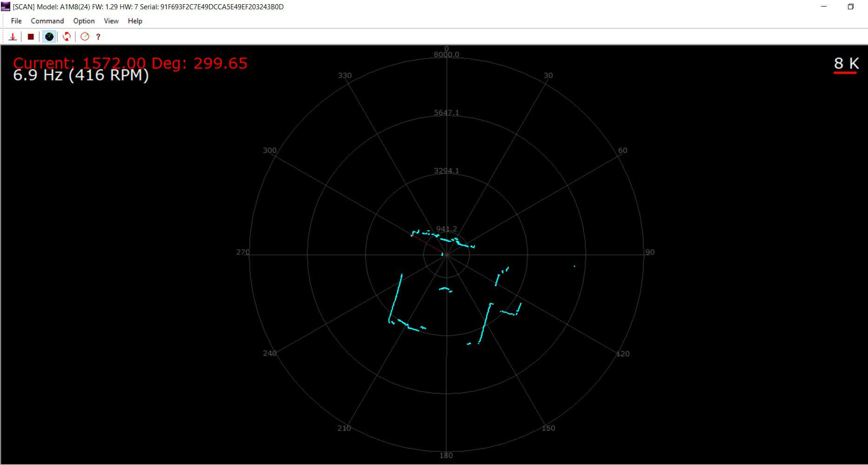Click the 6.9 Hz (416 RPM) frequency readout
This screenshot has height=465, width=868.
tap(81, 75)
